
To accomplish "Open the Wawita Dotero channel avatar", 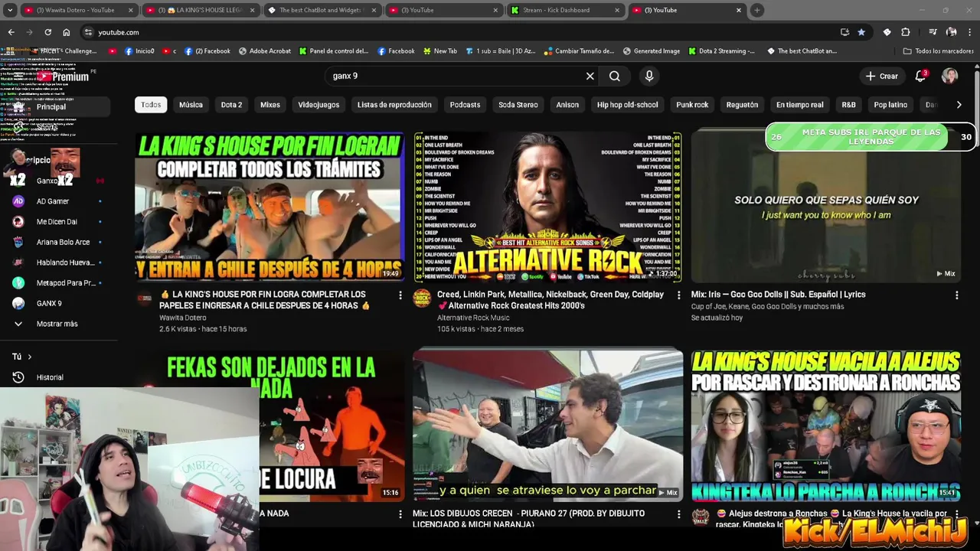I will pos(144,298).
